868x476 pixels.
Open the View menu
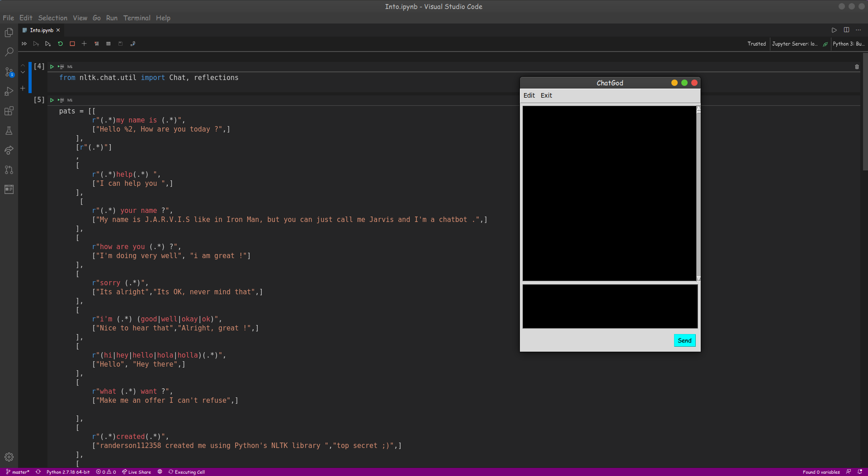(x=80, y=18)
